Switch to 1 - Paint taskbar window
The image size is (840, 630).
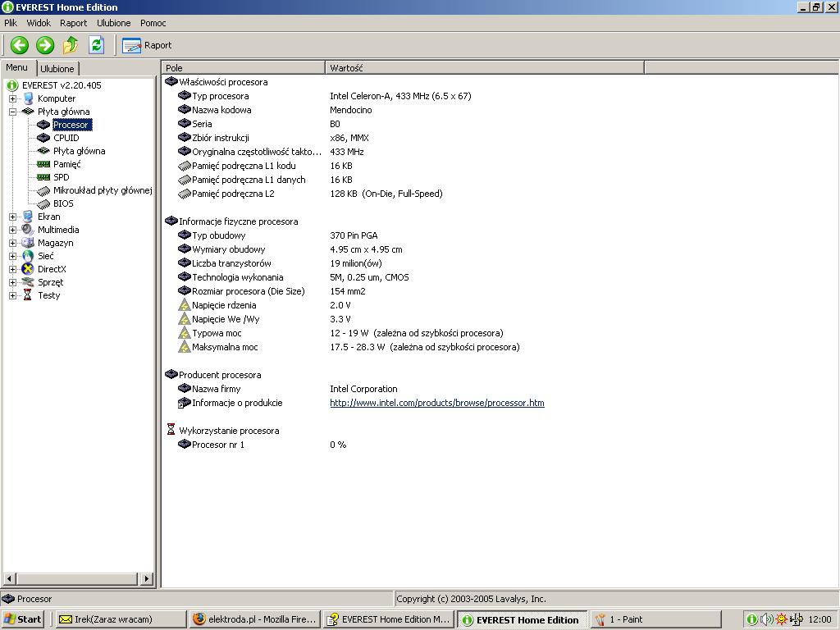click(655, 619)
